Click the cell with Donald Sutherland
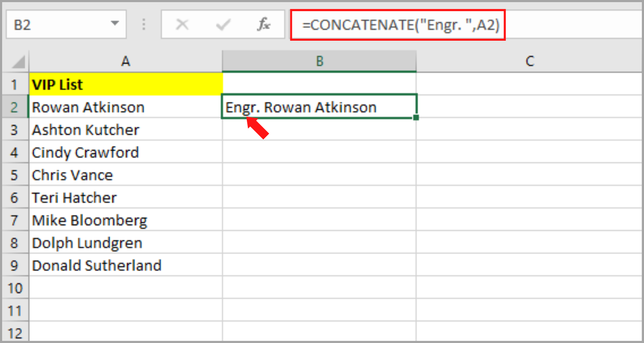The width and height of the screenshot is (644, 343). [125, 265]
